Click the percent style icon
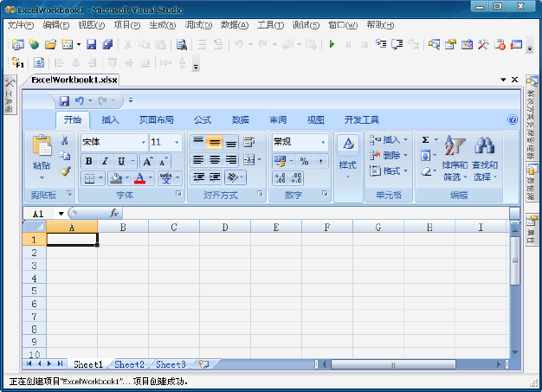This screenshot has height=392, width=542. click(x=304, y=161)
